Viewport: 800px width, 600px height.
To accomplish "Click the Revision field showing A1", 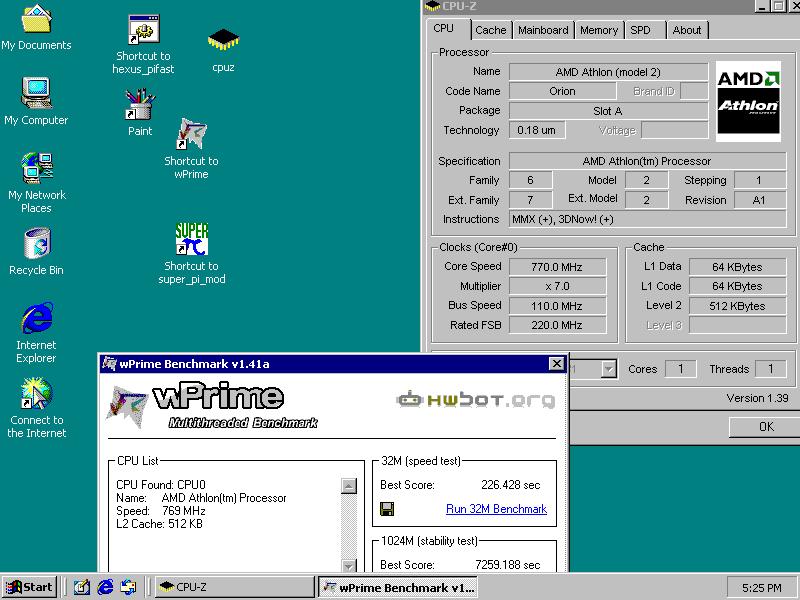I will tap(760, 200).
